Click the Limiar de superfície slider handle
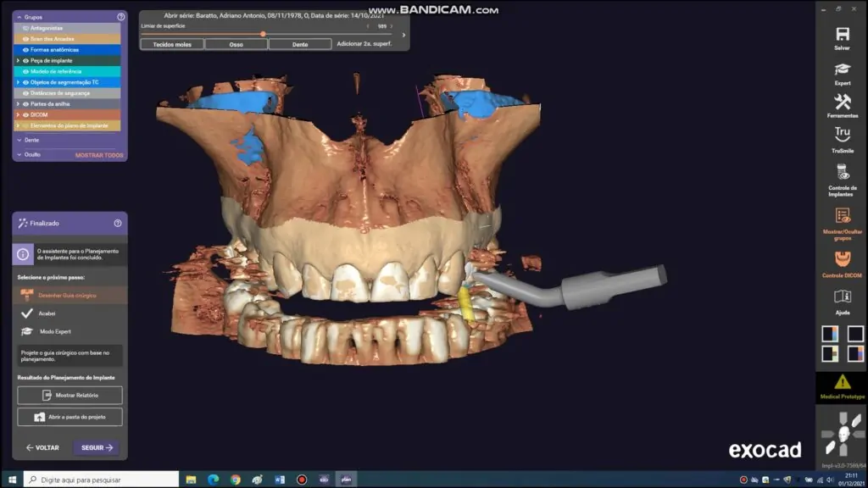The image size is (868, 488). tap(263, 34)
